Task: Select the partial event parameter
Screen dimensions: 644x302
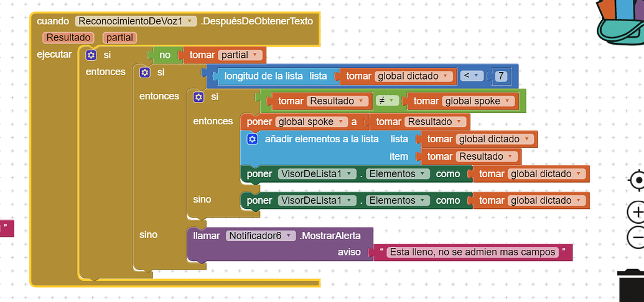Action: [x=119, y=37]
